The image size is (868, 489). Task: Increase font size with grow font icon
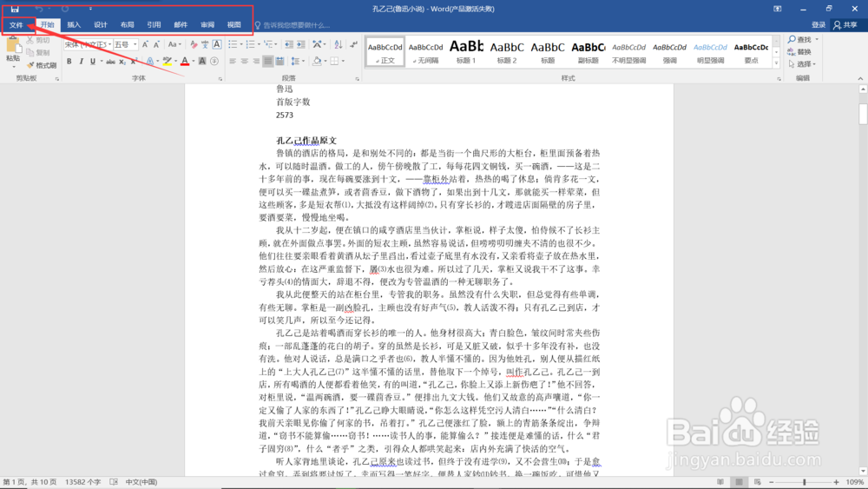point(145,44)
